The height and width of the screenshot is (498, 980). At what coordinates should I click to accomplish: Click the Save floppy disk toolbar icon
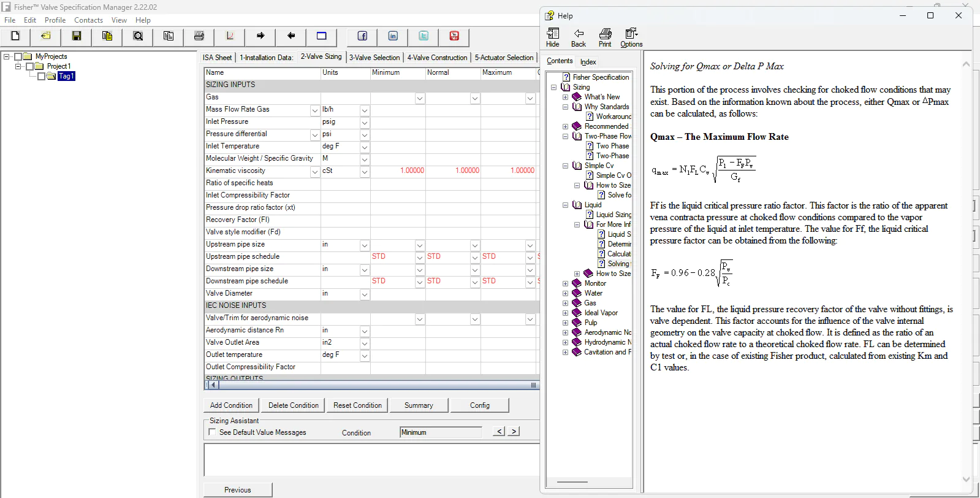[x=77, y=36]
